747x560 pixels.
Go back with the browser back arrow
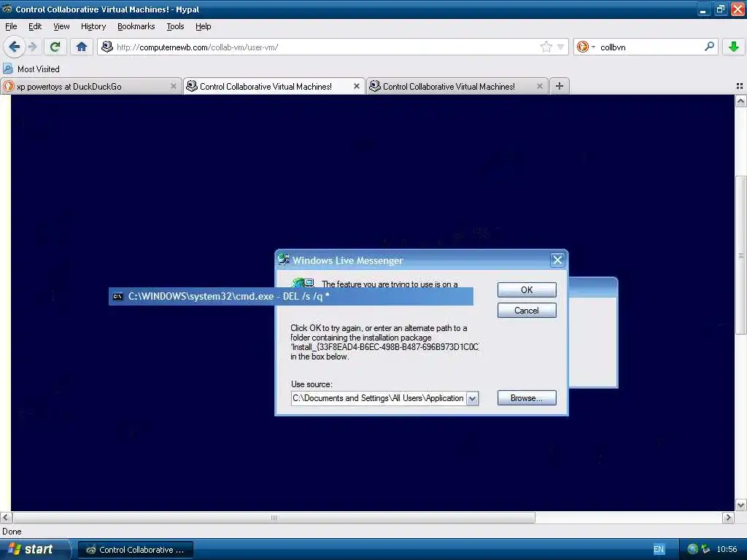(14, 47)
